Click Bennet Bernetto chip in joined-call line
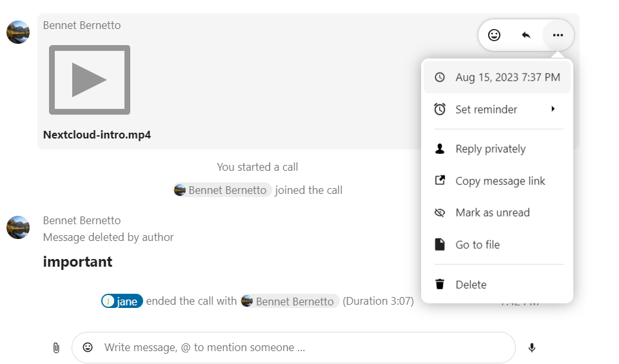Screen dimensions: 619x364 pyautogui.click(x=222, y=190)
